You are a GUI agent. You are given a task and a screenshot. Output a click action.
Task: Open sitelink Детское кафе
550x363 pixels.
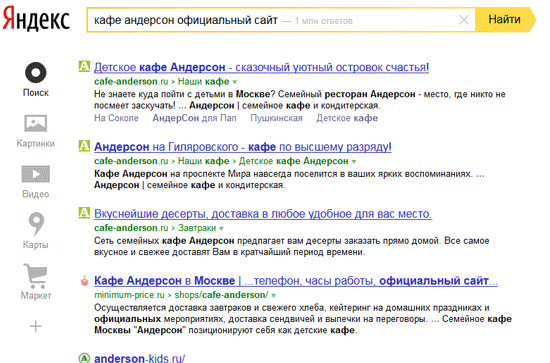click(x=347, y=118)
